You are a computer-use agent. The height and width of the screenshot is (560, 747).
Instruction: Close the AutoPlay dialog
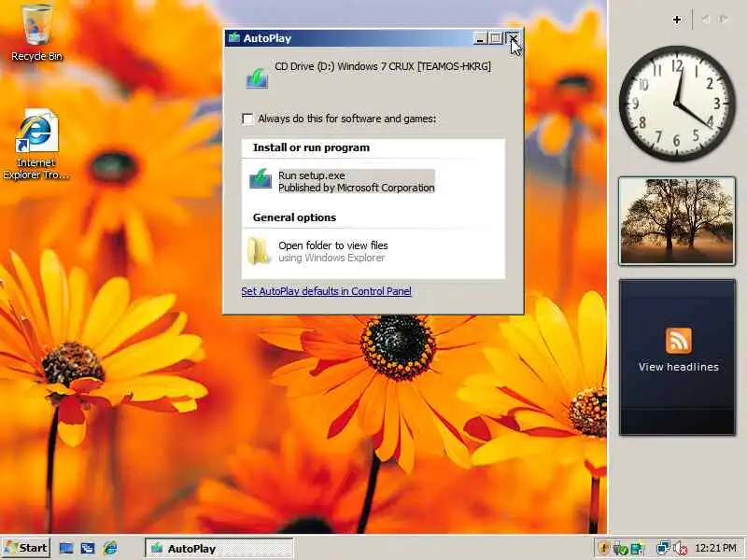[513, 38]
